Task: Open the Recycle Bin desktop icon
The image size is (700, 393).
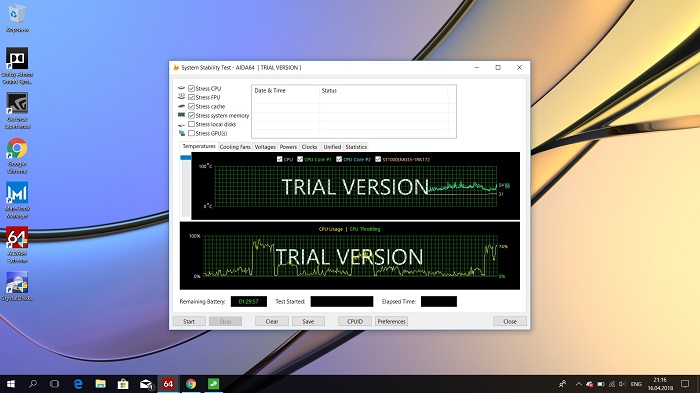Action: point(17,18)
